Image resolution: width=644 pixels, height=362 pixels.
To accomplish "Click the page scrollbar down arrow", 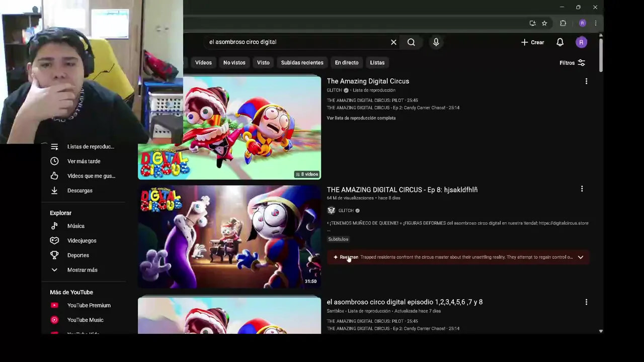I will pos(601,331).
